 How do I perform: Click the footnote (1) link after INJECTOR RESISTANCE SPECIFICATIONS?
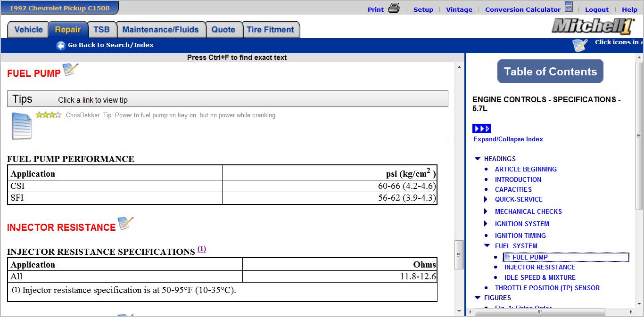click(202, 249)
